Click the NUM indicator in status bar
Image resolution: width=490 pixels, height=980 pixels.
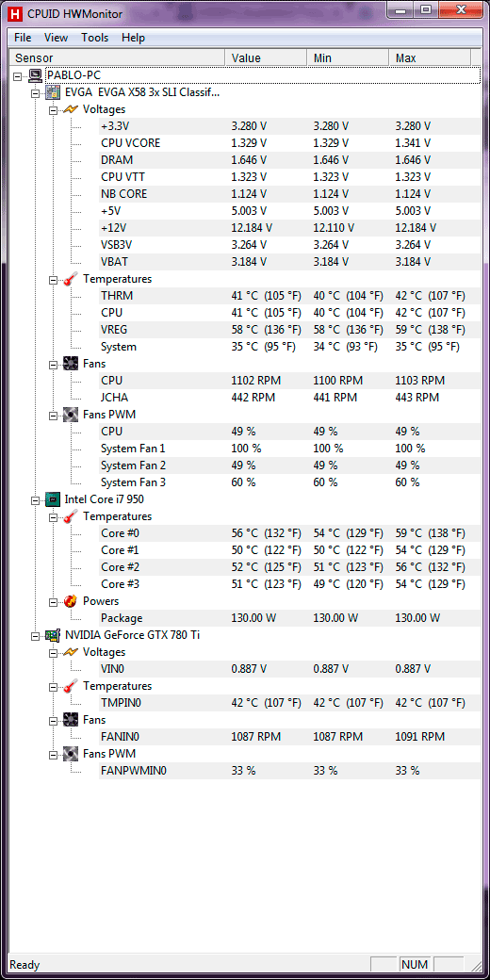(x=415, y=965)
